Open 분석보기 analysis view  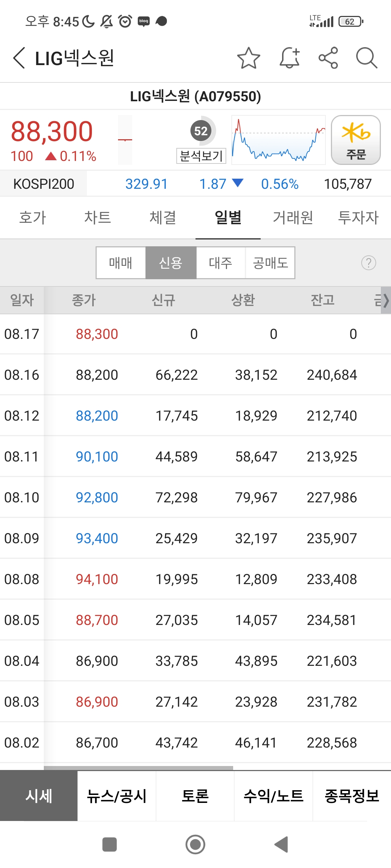coord(201,156)
